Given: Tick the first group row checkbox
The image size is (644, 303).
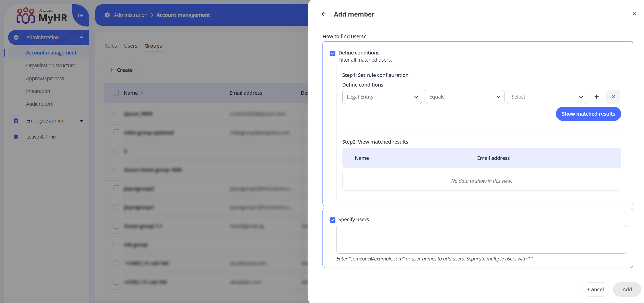Looking at the screenshot, I should coord(116,114).
